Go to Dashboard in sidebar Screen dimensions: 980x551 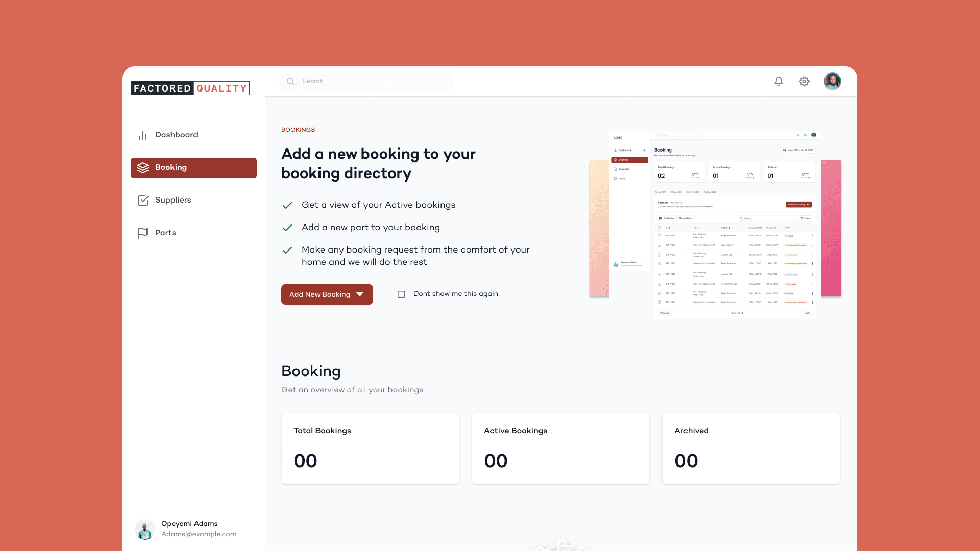tap(193, 135)
